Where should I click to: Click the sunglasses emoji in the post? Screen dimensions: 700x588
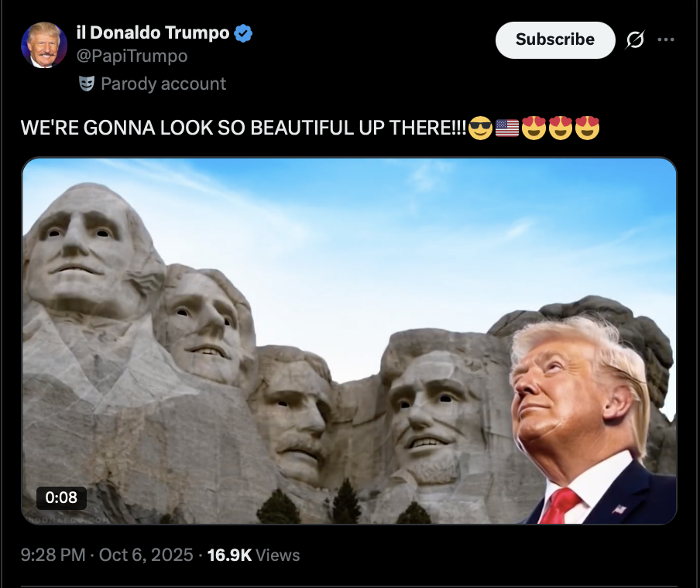[x=480, y=128]
